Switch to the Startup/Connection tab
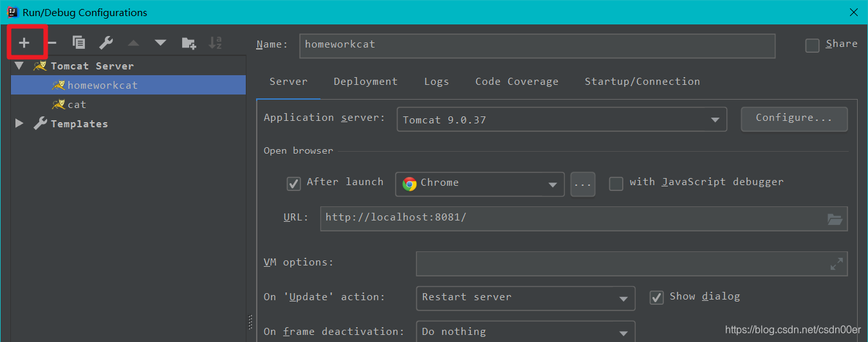The image size is (868, 342). point(642,82)
